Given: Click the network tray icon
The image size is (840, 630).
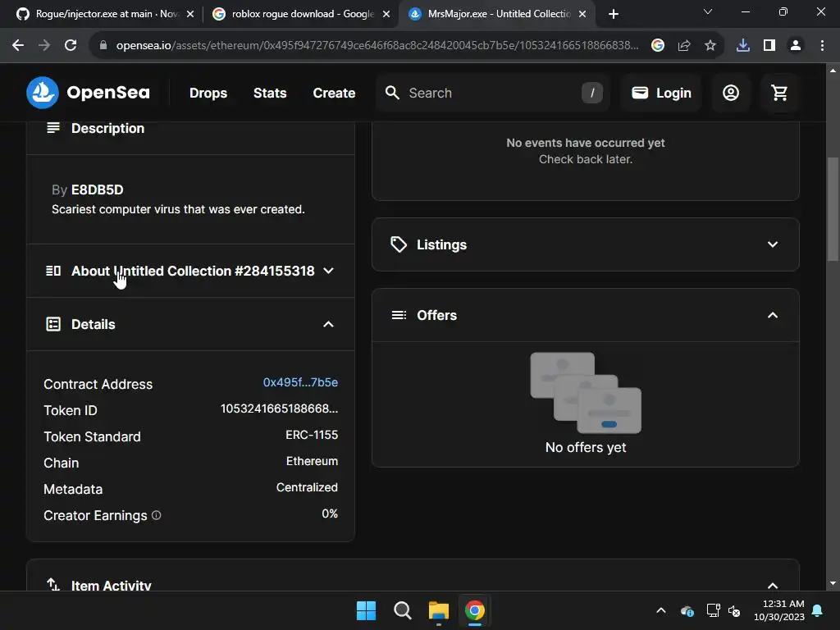Looking at the screenshot, I should tap(713, 610).
